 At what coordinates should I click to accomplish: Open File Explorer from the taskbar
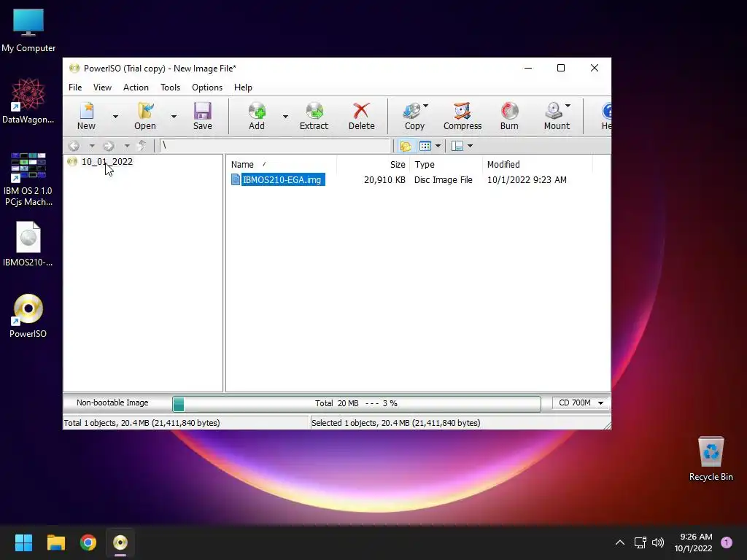click(x=55, y=542)
